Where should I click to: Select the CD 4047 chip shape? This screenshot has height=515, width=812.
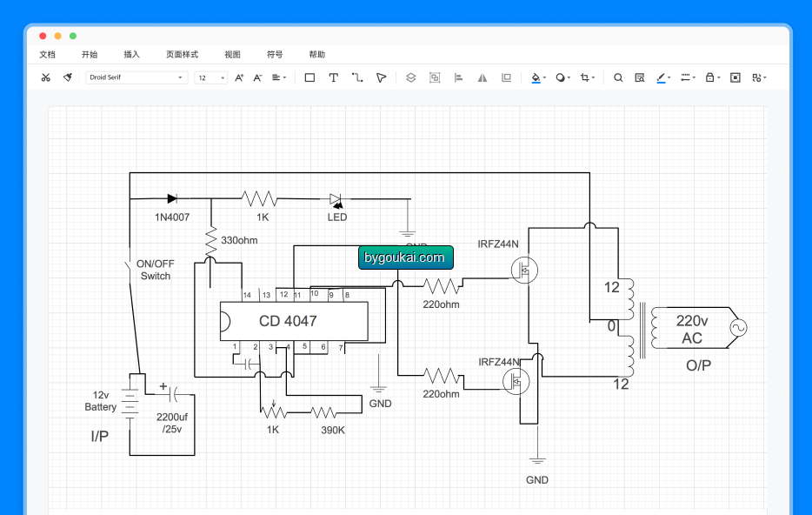coord(294,321)
